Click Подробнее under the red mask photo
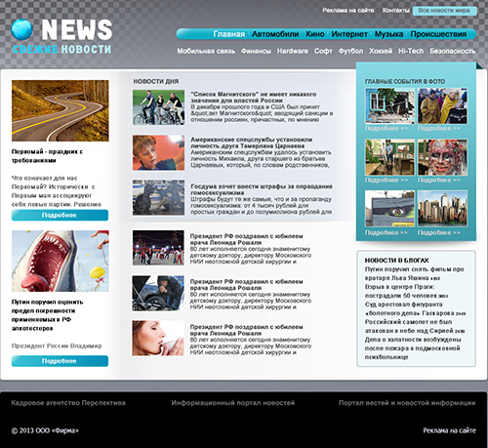 pos(439,180)
